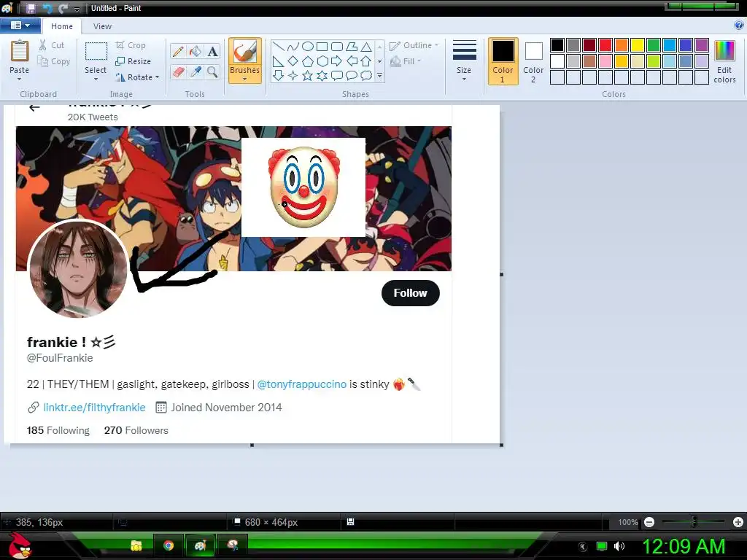Click the Copy button
Image resolution: width=747 pixels, height=560 pixels.
[x=54, y=61]
